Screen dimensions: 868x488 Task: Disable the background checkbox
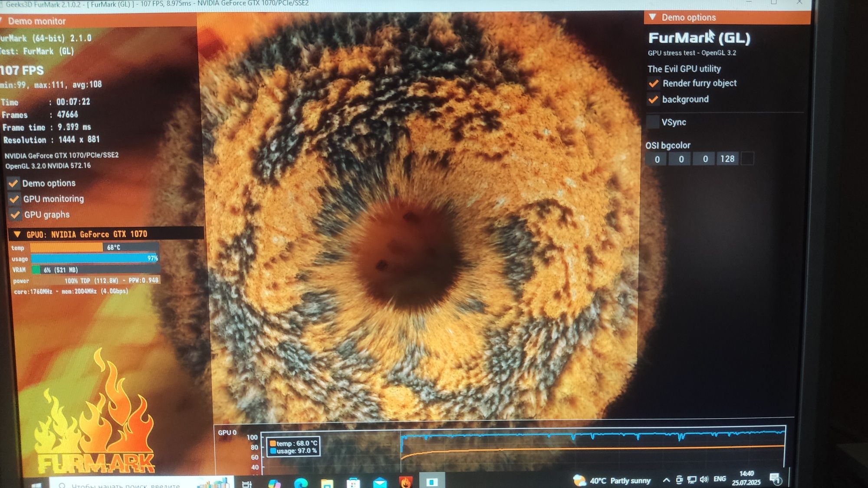(653, 99)
